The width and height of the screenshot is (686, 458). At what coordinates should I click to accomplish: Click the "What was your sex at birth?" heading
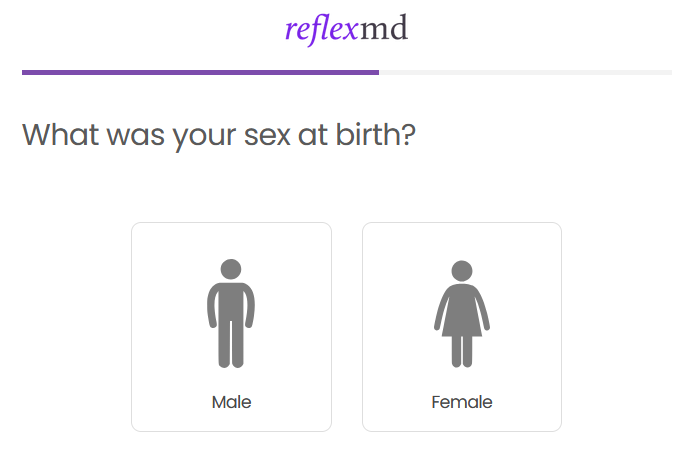[x=218, y=134]
